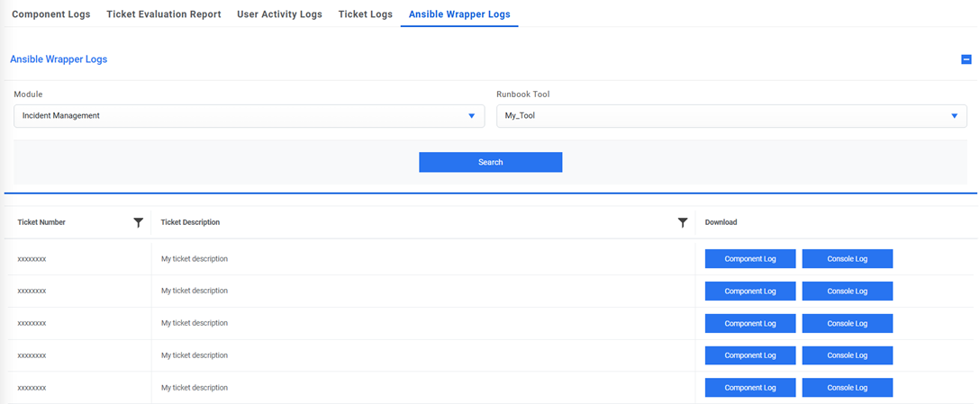Select the Ticket Logs tab
Screen dimensions: 980x404
point(366,14)
